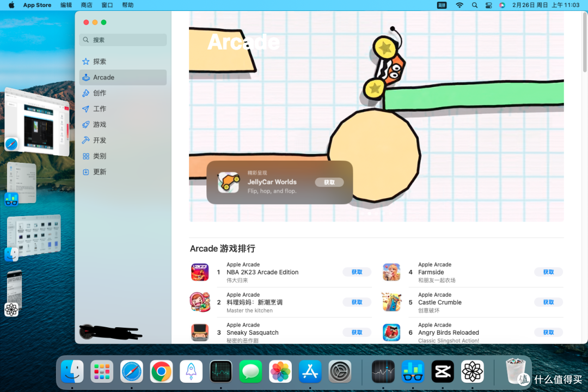This screenshot has width=588, height=392.
Task: Get NBA 2K23 Arcade Edition with 获取
Action: pyautogui.click(x=357, y=272)
